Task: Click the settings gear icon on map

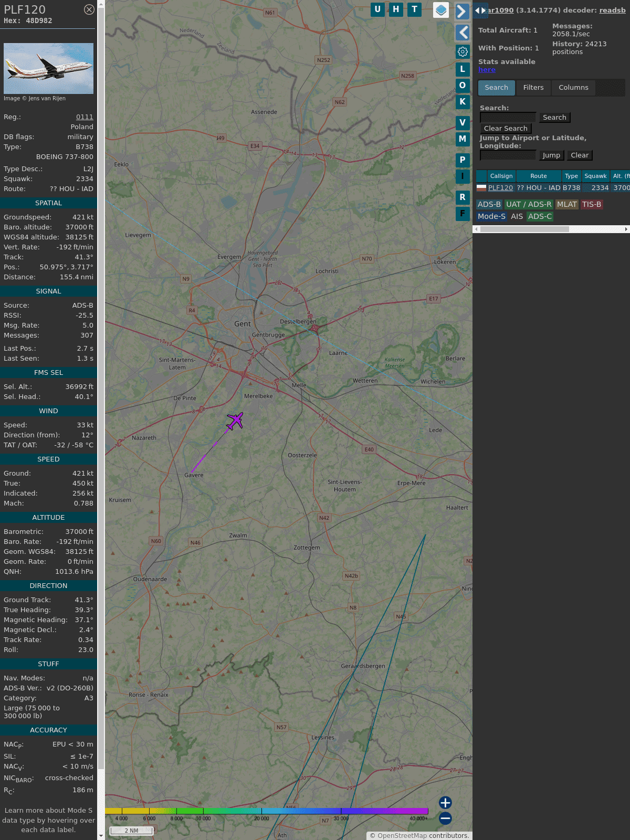Action: tap(463, 51)
